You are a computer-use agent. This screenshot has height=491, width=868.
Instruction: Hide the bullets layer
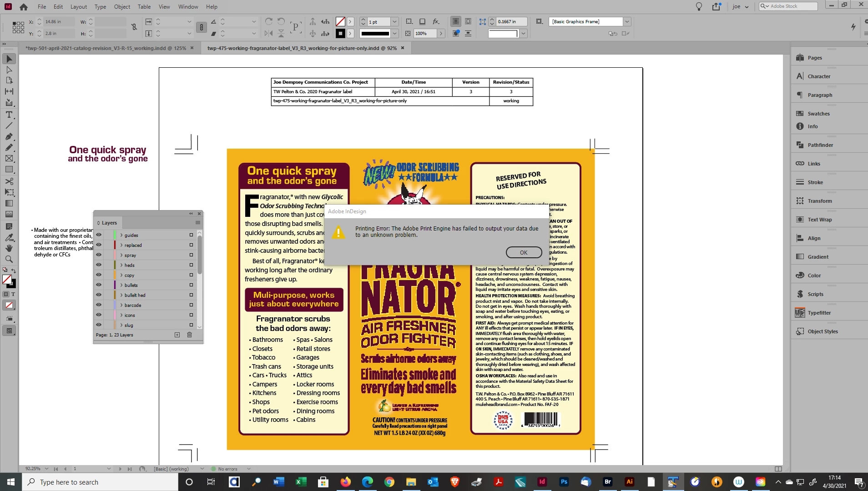click(99, 285)
